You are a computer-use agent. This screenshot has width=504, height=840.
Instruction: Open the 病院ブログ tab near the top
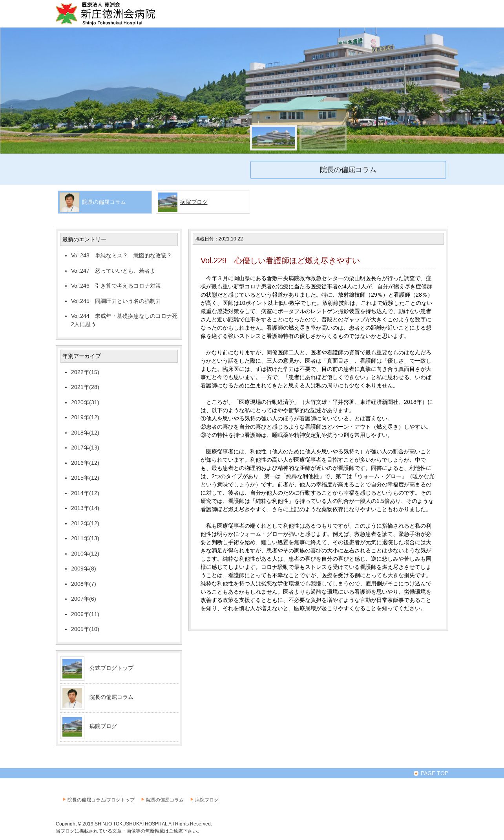pos(203,202)
